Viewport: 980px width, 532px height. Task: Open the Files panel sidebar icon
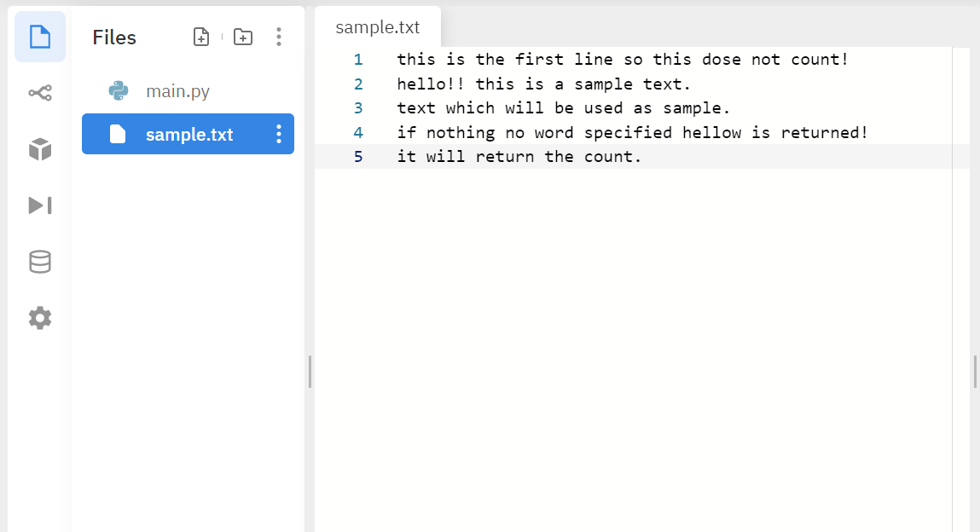40,37
